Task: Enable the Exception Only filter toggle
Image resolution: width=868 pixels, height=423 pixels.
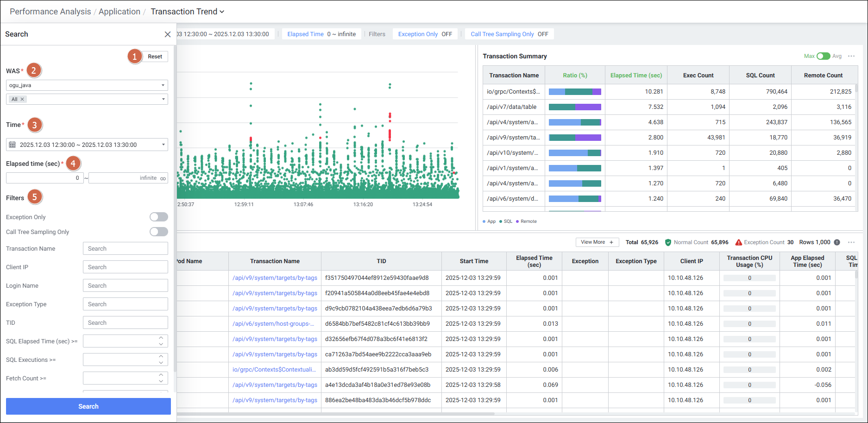Action: point(158,217)
